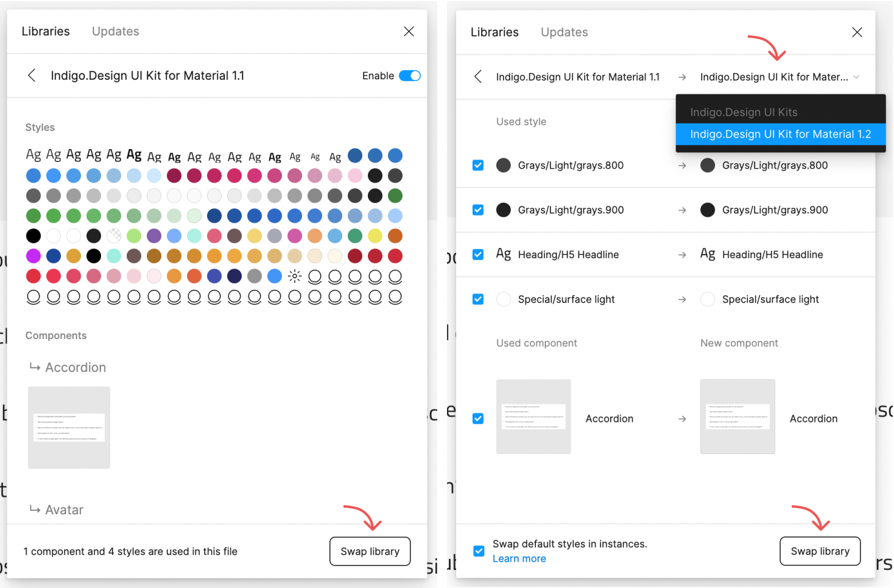This screenshot has width=894, height=588.
Task: Switch to Updates tab in right panel
Action: point(564,32)
